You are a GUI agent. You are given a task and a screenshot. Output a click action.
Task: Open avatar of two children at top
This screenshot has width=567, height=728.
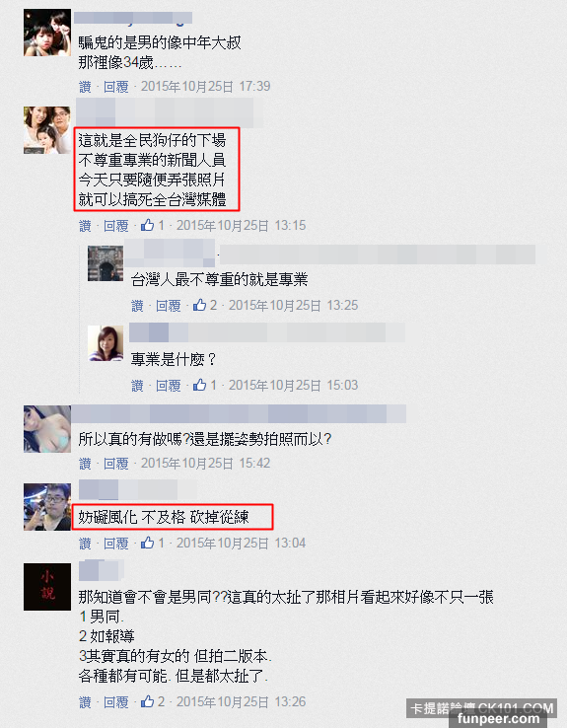[47, 32]
